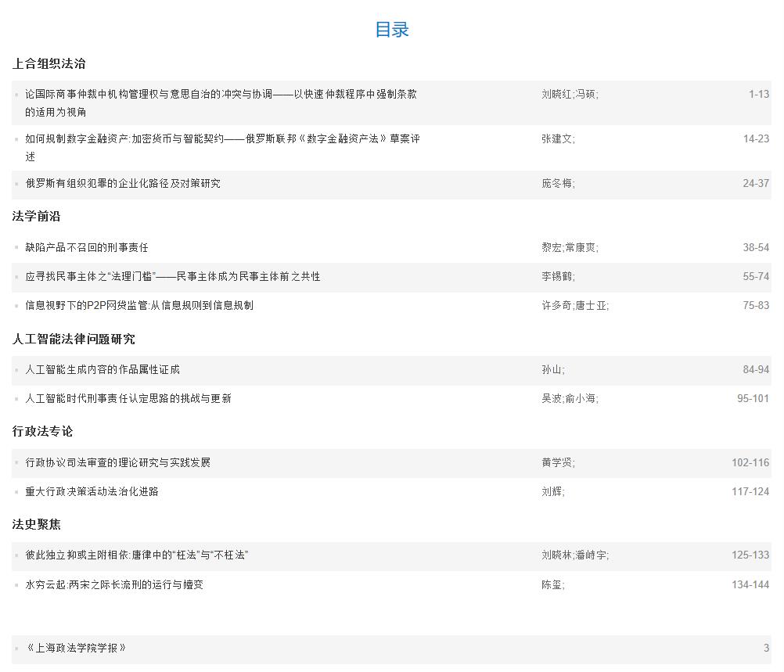
Task: Click the 《上海政法学院学报》 journal link
Action: 76,649
